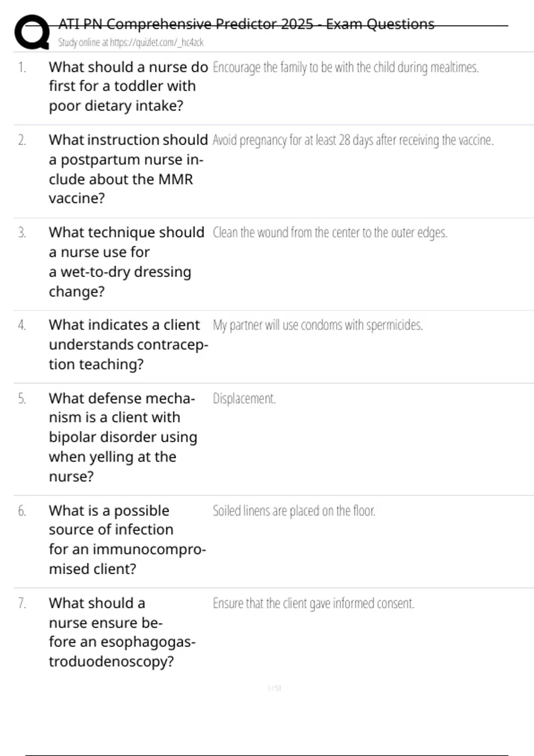Click the avoid pregnancy 28 days answer
534x756 pixels.
click(x=353, y=140)
